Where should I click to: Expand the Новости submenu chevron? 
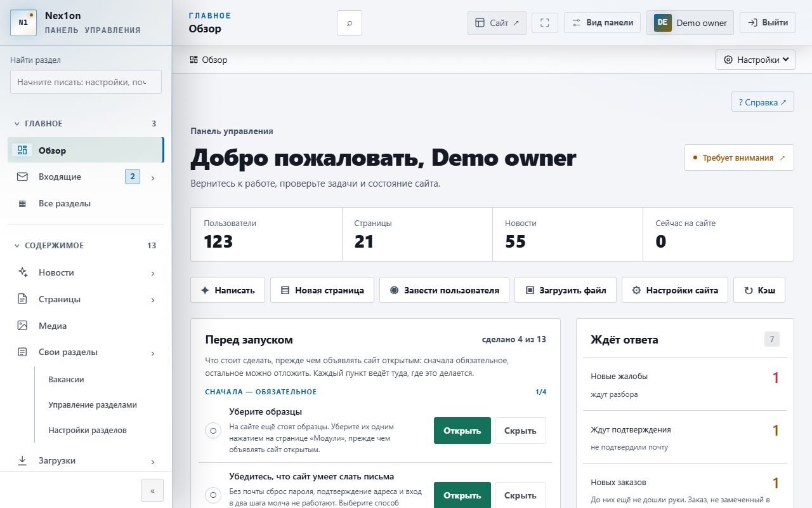(x=153, y=273)
